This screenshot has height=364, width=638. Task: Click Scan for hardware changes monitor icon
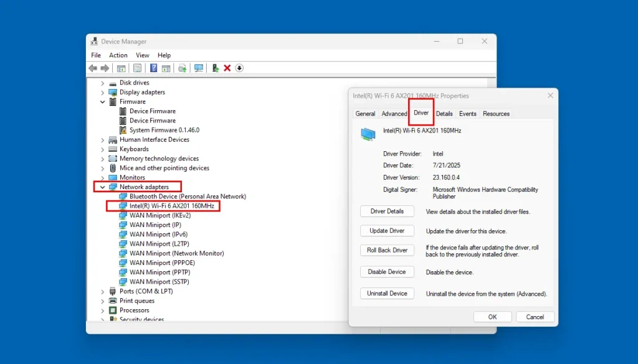[199, 68]
